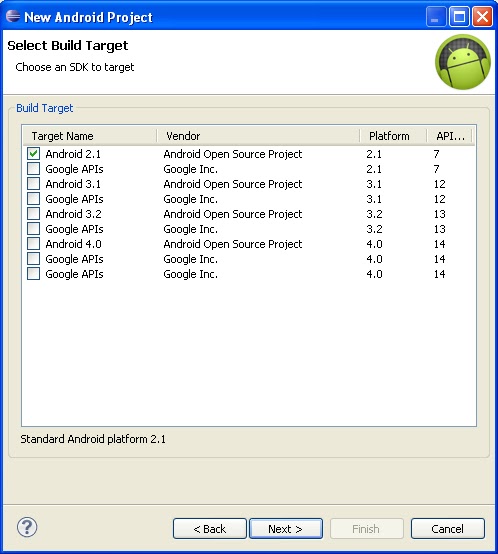The width and height of the screenshot is (498, 554).
Task: Sort by the Target Name column header
Action: pos(90,136)
